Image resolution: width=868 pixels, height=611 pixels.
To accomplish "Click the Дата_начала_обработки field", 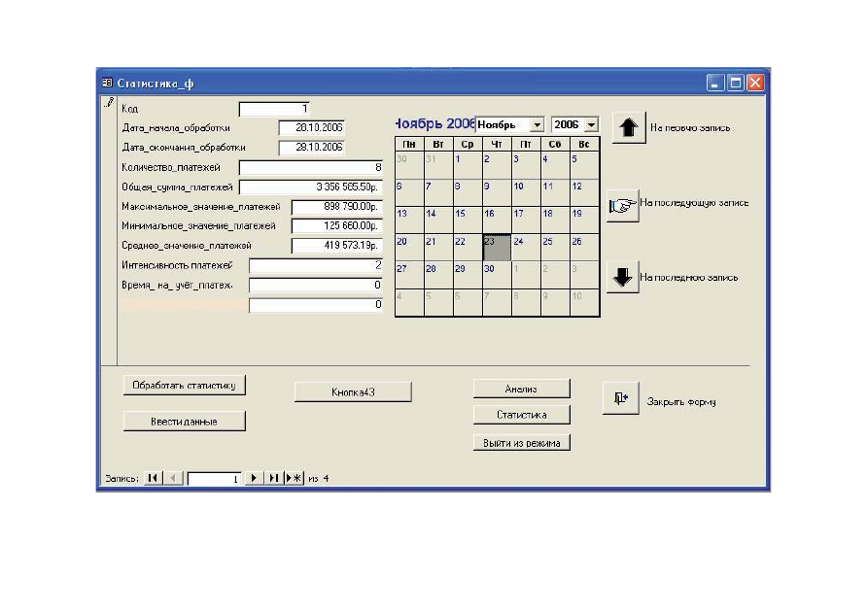I will (x=312, y=128).
